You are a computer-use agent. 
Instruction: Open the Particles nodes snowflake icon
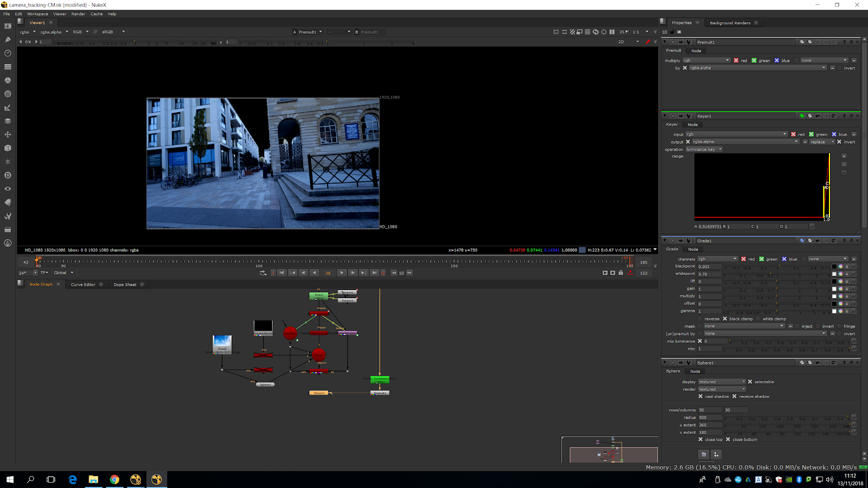point(8,162)
